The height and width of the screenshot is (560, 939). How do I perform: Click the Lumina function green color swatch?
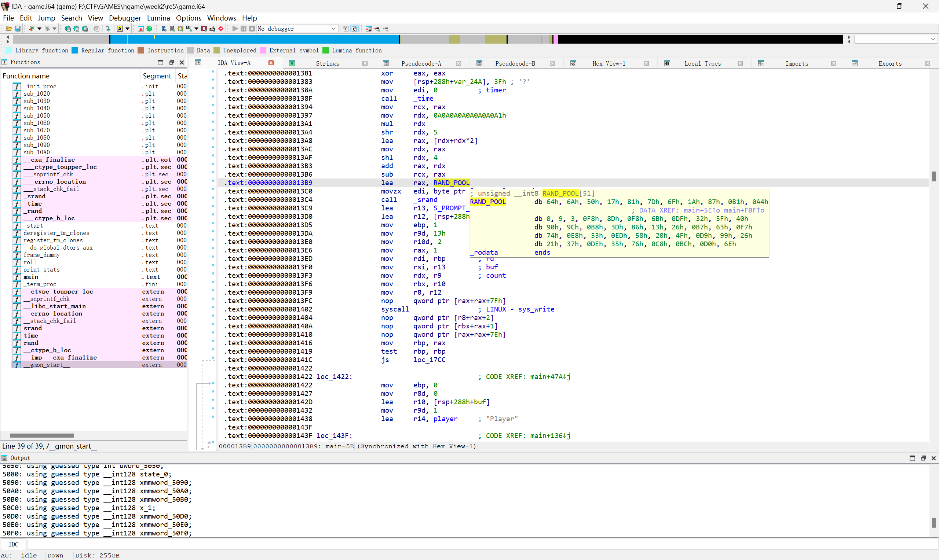(326, 50)
